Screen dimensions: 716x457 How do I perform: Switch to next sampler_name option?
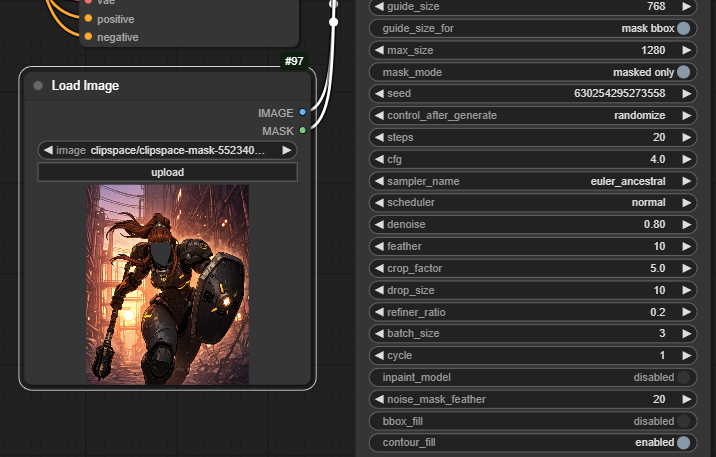click(686, 181)
